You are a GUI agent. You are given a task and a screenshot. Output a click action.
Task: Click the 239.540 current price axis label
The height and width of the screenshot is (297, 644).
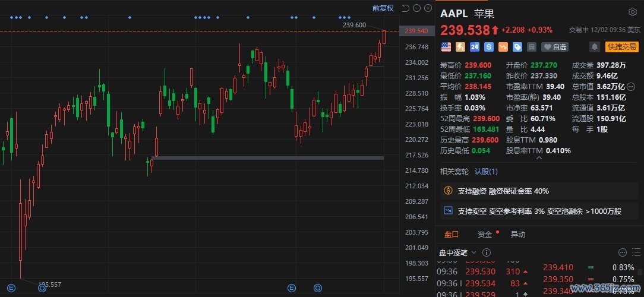[x=416, y=31]
